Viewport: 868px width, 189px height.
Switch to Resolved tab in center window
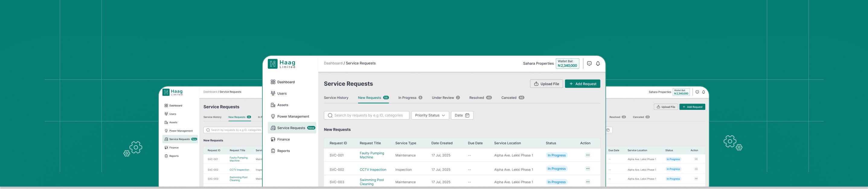click(x=480, y=98)
